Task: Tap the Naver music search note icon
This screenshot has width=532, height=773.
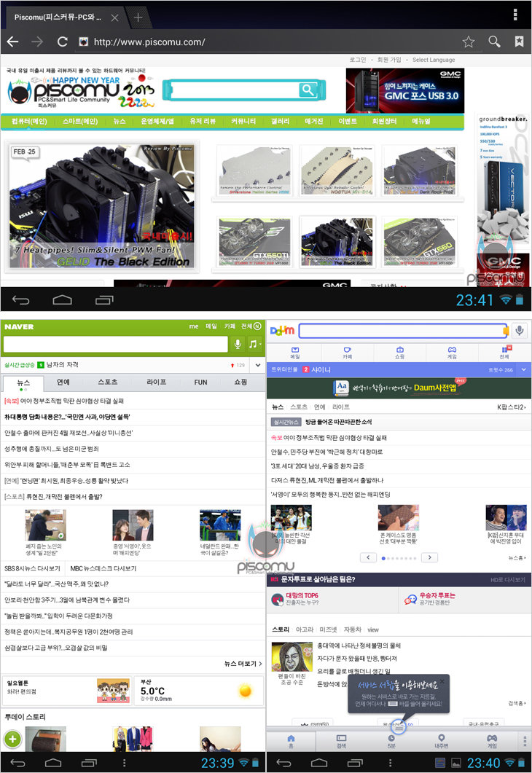Action: 254,344
